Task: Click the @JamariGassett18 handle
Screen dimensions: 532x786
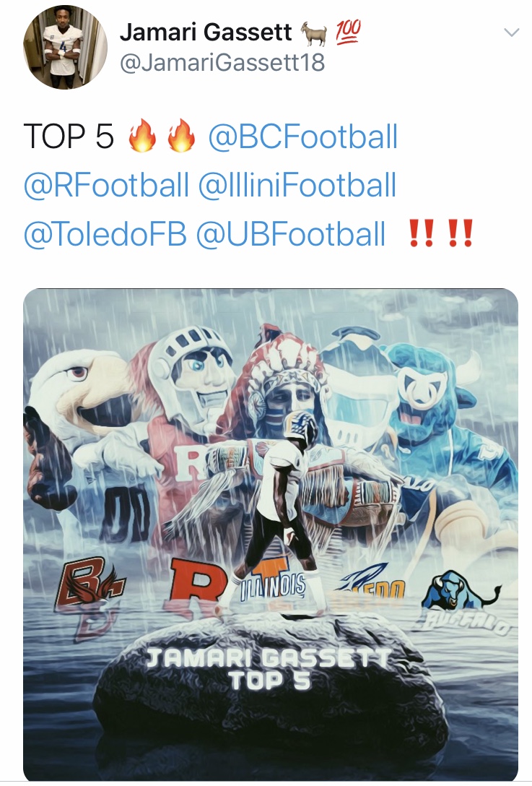Action: point(222,63)
